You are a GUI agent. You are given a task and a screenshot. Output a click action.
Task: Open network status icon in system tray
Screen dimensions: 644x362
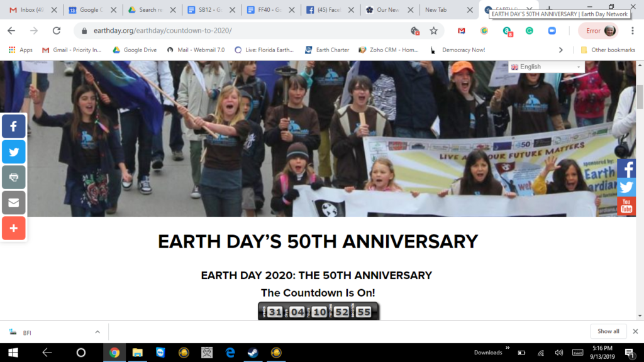click(x=540, y=353)
